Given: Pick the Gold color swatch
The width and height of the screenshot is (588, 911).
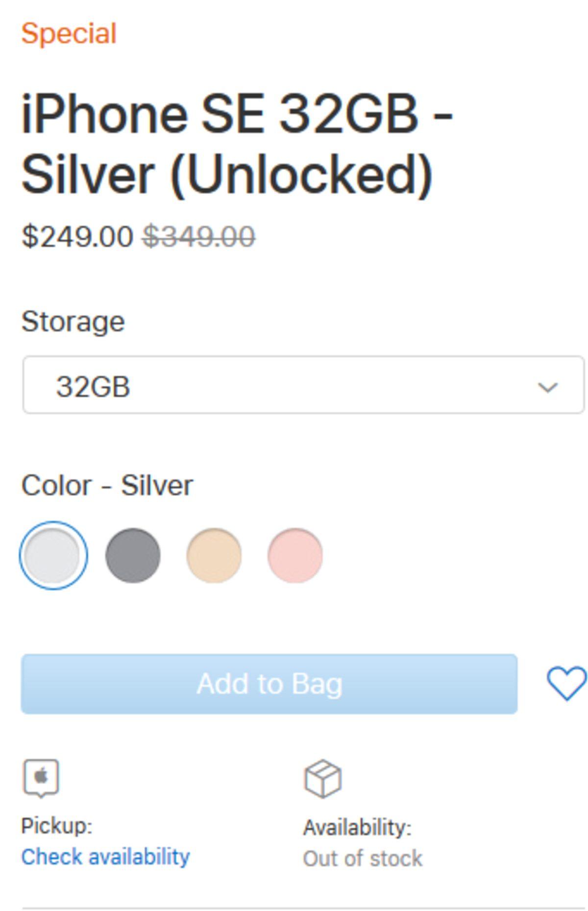Looking at the screenshot, I should pos(214,555).
